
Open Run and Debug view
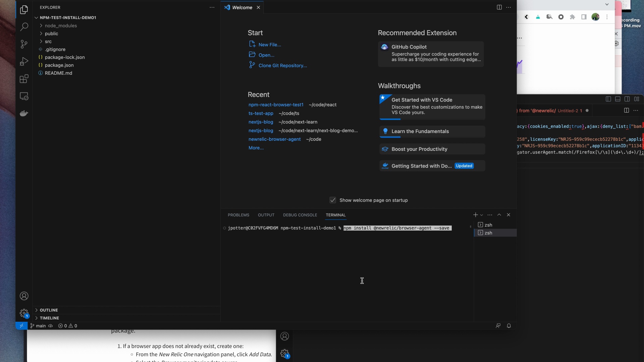(24, 62)
